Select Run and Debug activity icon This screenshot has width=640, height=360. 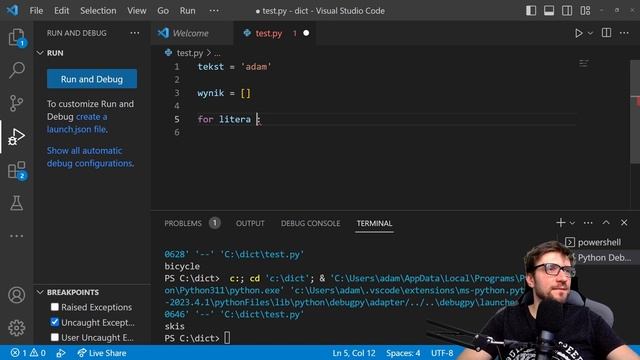pos(16,136)
